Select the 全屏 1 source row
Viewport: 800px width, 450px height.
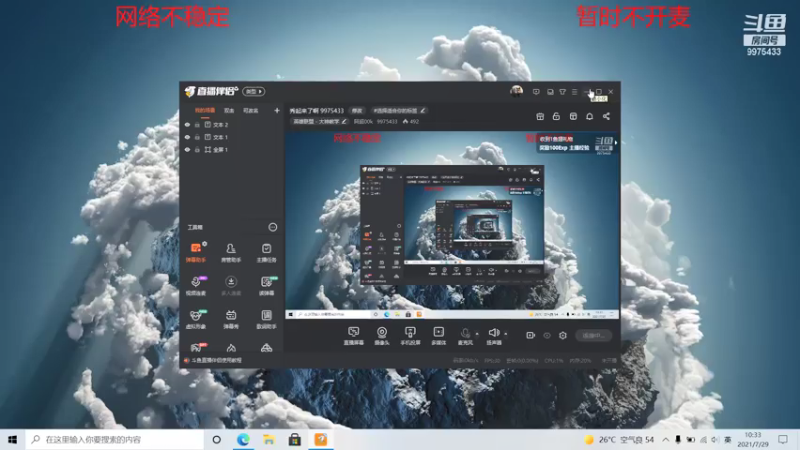[232, 149]
